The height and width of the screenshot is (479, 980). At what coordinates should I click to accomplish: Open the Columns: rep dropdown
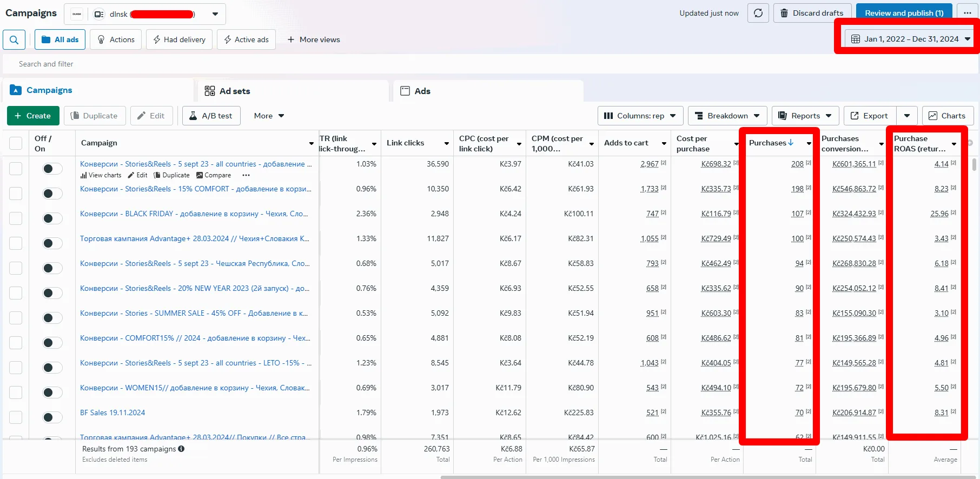pos(640,116)
